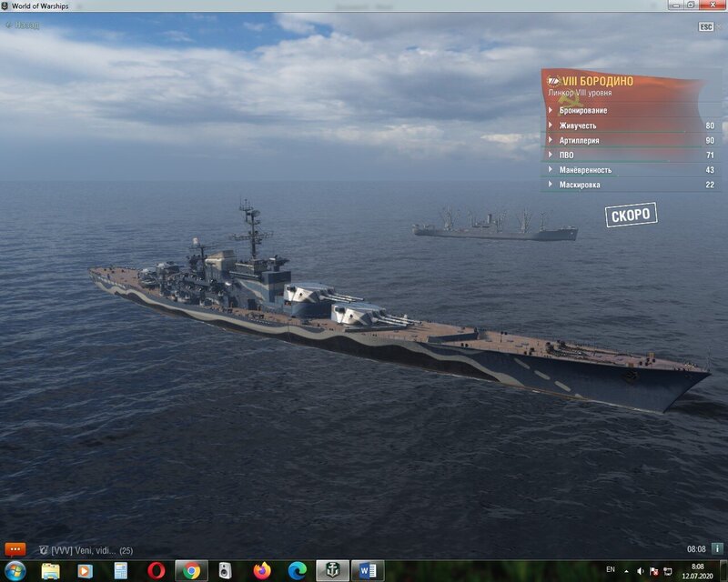Launch Microsoft Edge from the taskbar

coord(298,571)
